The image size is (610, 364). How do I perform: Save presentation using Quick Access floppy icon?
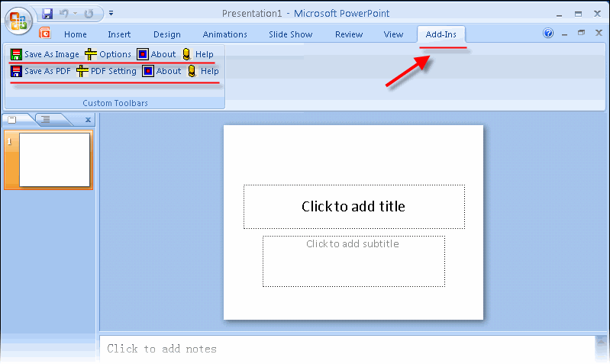(47, 13)
